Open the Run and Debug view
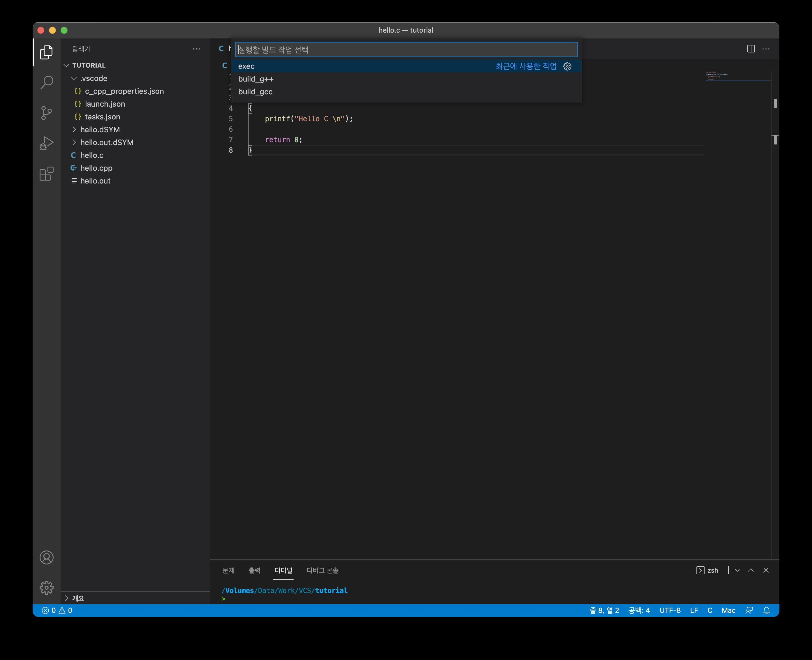812x660 pixels. [46, 143]
